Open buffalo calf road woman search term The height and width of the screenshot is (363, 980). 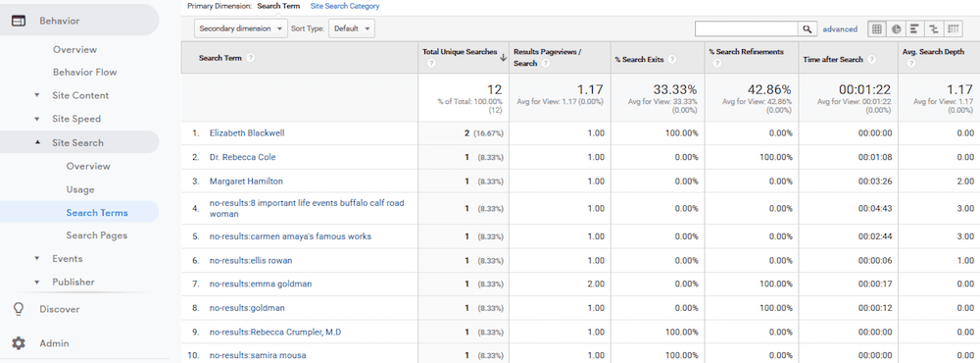[307, 208]
